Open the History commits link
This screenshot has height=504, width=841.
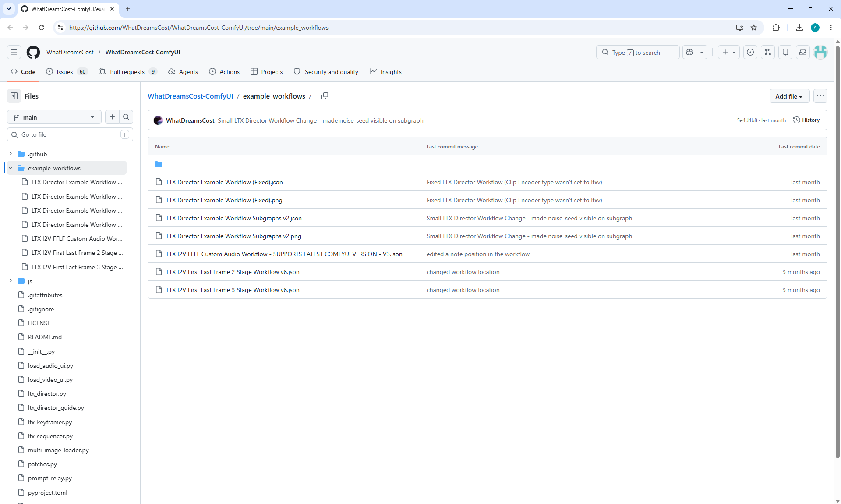[x=806, y=120]
